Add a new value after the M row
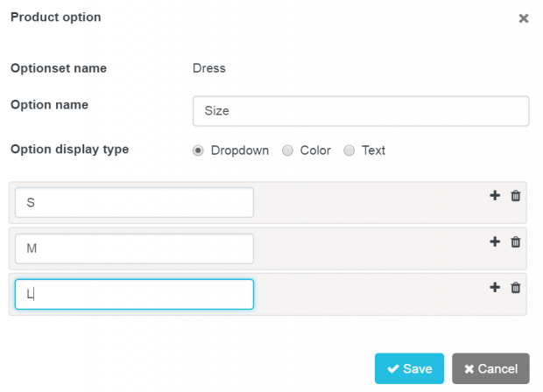Screen dimensions: 543x392 pyautogui.click(x=495, y=241)
